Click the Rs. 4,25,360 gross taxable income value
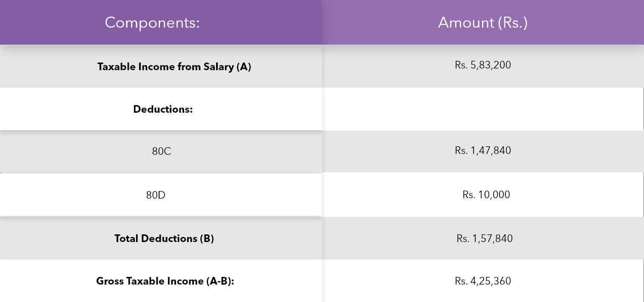Image resolution: width=644 pixels, height=302 pixels. (483, 281)
